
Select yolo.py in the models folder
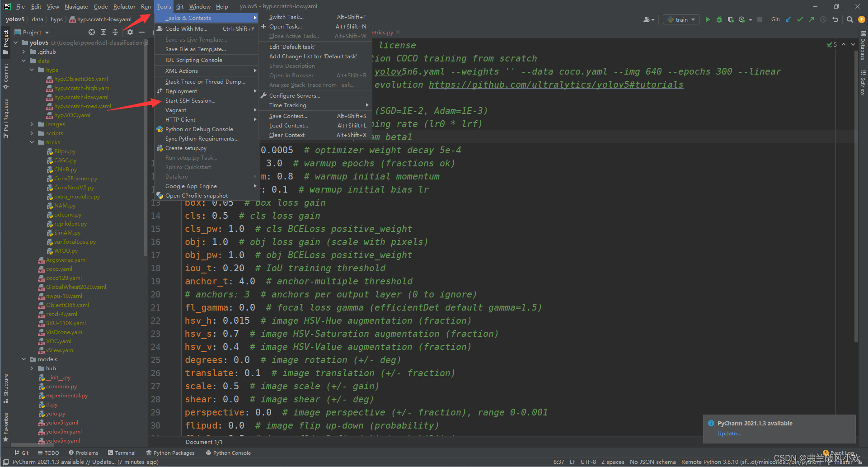pos(55,413)
